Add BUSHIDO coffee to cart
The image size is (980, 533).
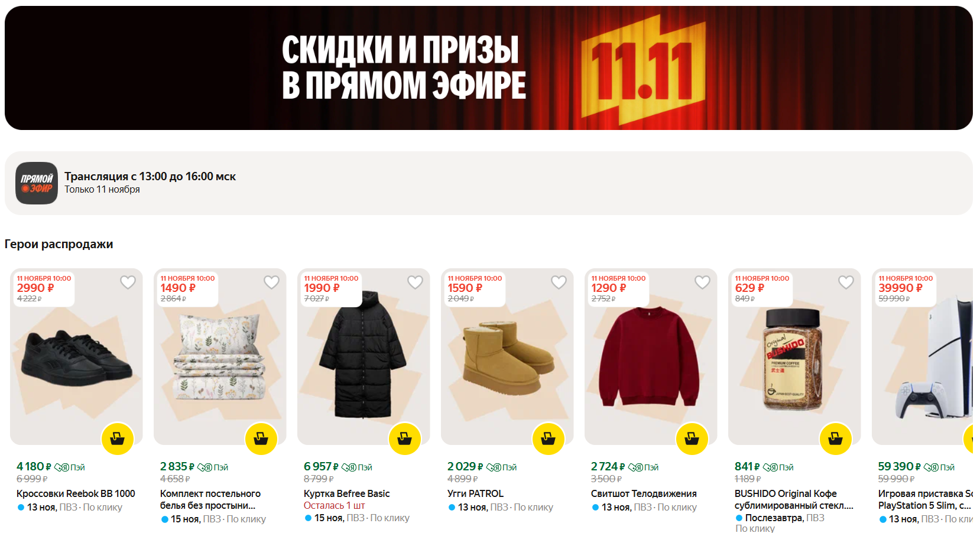tap(836, 438)
